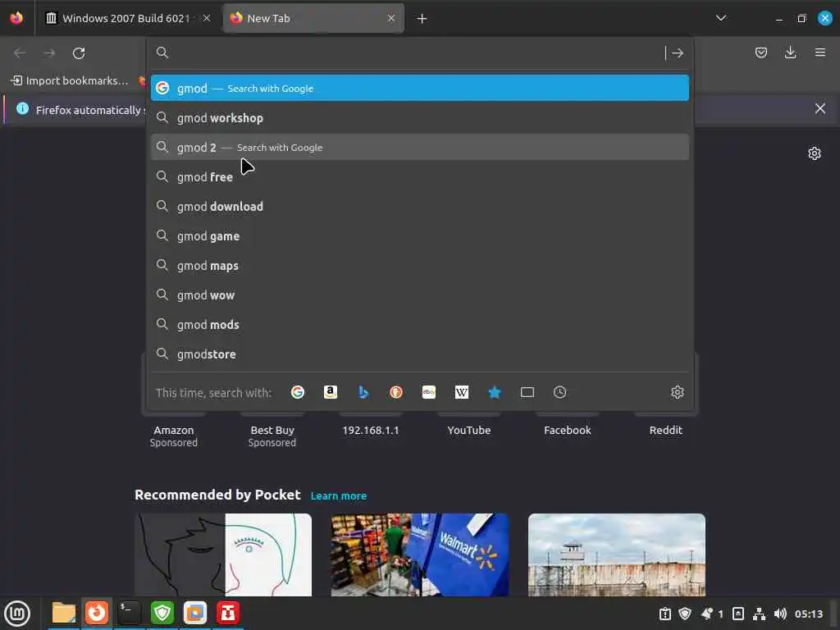Choose the Bing one-off search icon
Image resolution: width=840 pixels, height=630 pixels.
click(363, 392)
